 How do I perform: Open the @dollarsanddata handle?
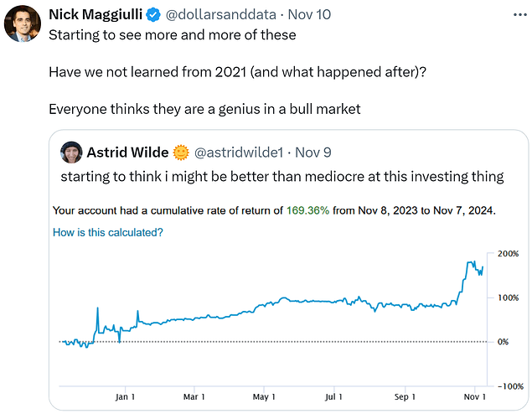[x=221, y=14]
